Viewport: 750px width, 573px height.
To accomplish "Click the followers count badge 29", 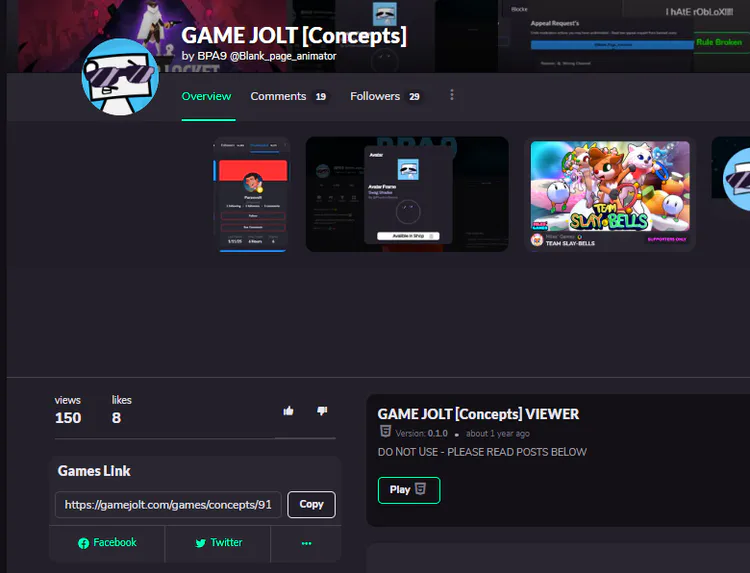I will click(414, 97).
